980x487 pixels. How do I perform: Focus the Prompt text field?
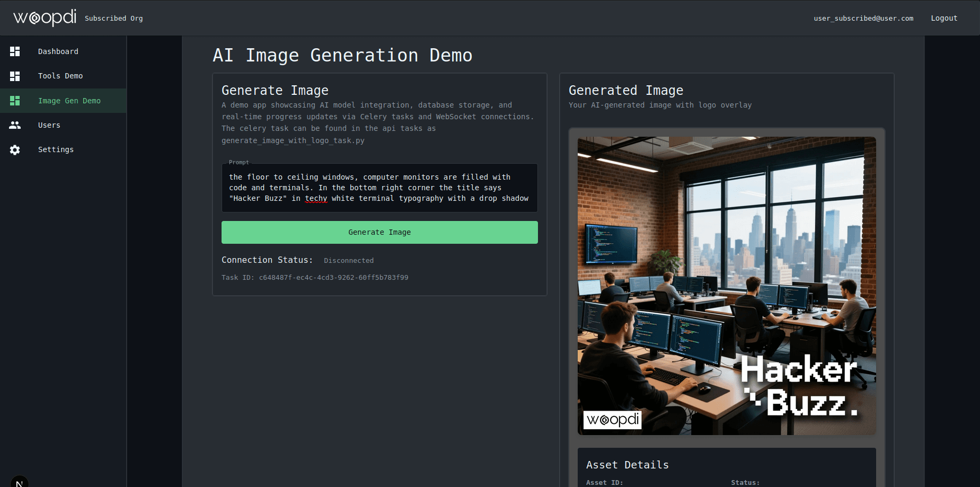[x=379, y=188]
